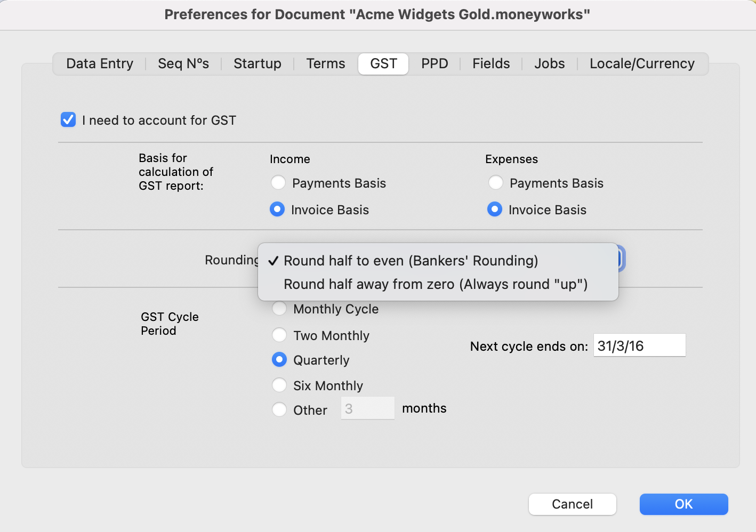Select Payments Basis for Expenses

[495, 182]
